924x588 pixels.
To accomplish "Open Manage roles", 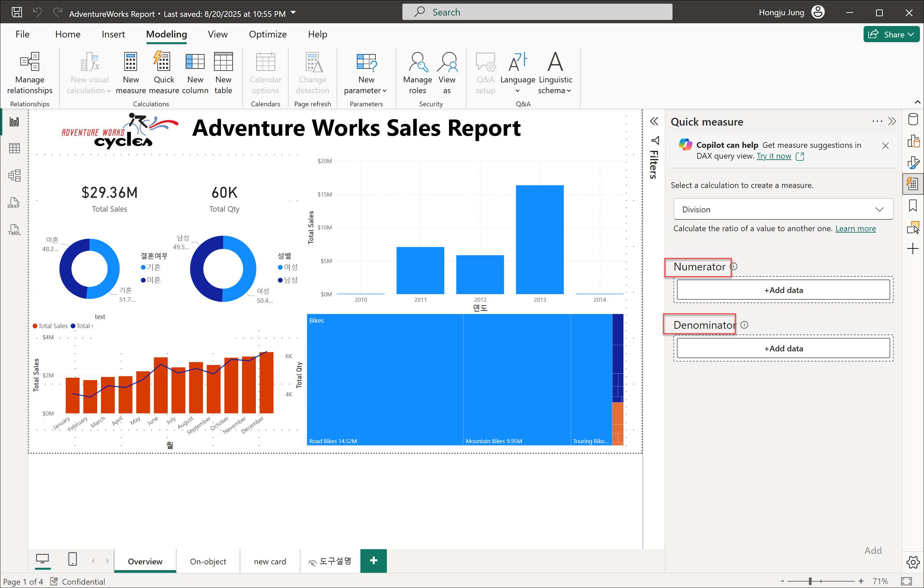I will point(418,73).
